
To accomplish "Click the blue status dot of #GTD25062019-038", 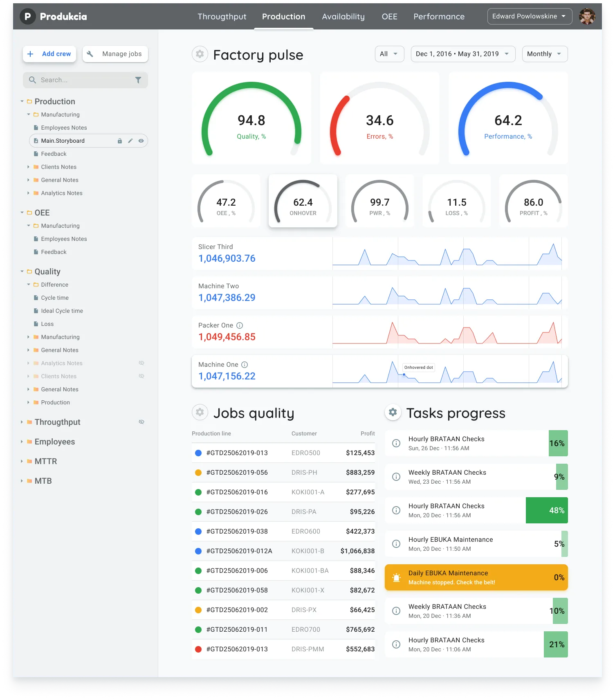I will coord(198,532).
